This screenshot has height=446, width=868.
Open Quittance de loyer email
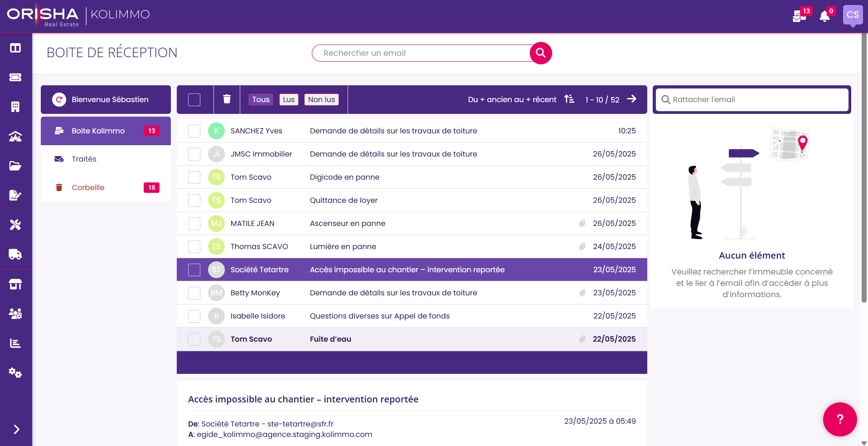coord(412,200)
